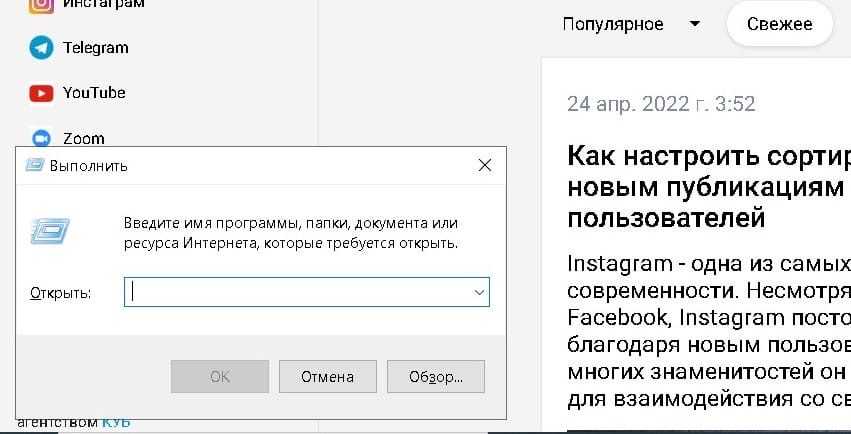Viewport: 851px width, 434px height.
Task: Open the article titled Как настроить сортировку
Action: point(709,187)
